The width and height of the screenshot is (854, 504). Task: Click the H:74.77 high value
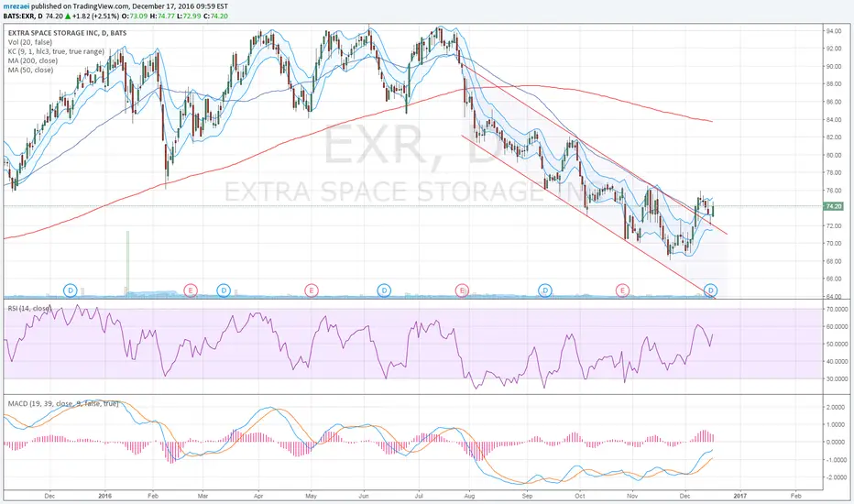pos(162,16)
